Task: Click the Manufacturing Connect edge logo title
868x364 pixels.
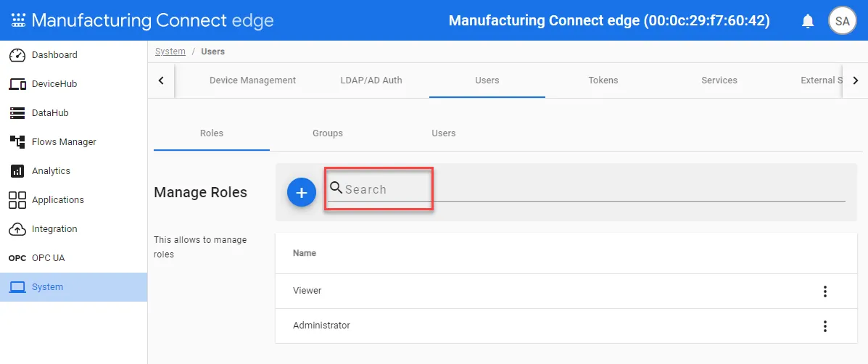Action: click(x=153, y=20)
